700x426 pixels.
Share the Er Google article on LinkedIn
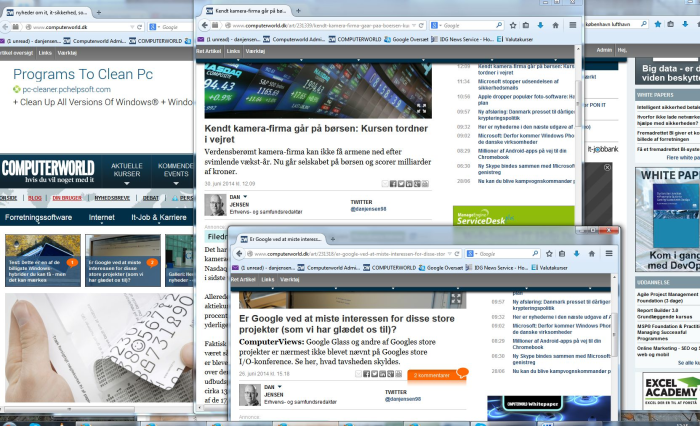point(382,374)
